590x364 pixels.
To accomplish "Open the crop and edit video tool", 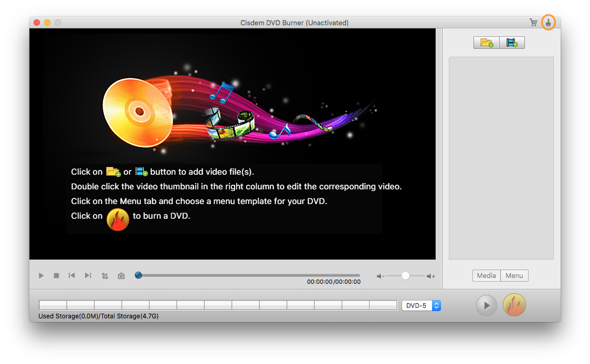I will click(105, 276).
